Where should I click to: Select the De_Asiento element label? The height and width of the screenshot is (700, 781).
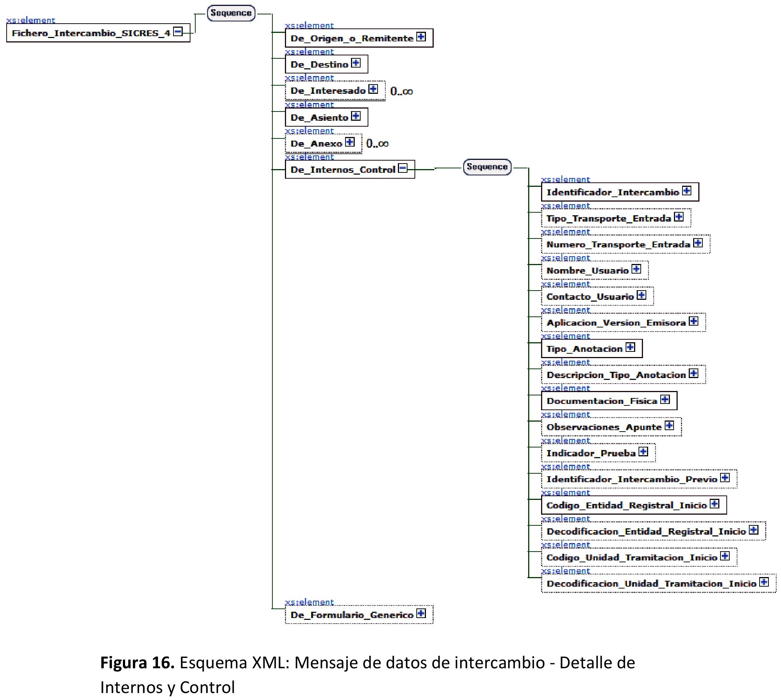point(320,118)
